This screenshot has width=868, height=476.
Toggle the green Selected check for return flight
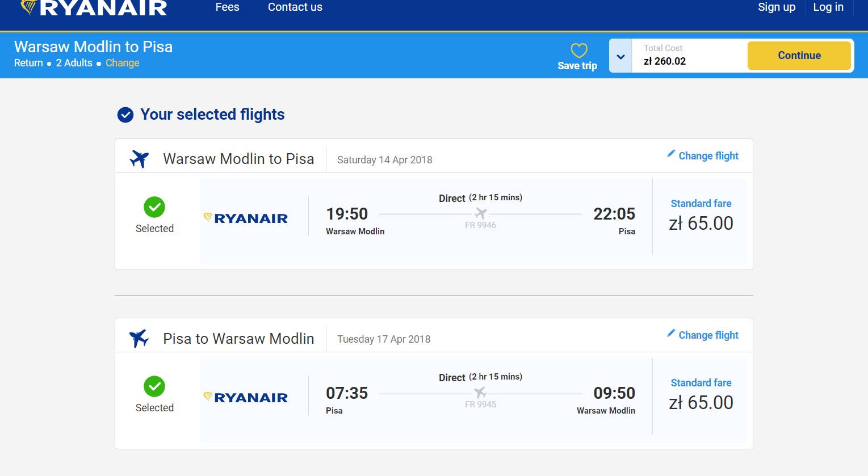point(154,386)
